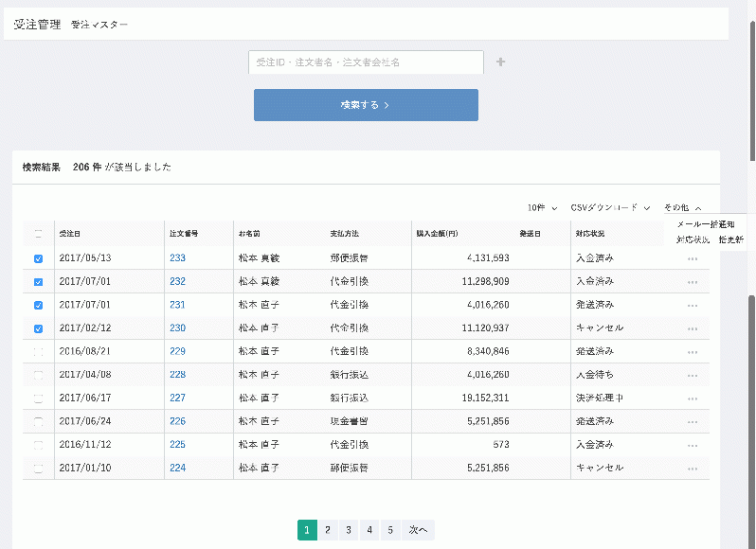
Task: Click the 入金待ち status cell
Action: [x=595, y=375]
